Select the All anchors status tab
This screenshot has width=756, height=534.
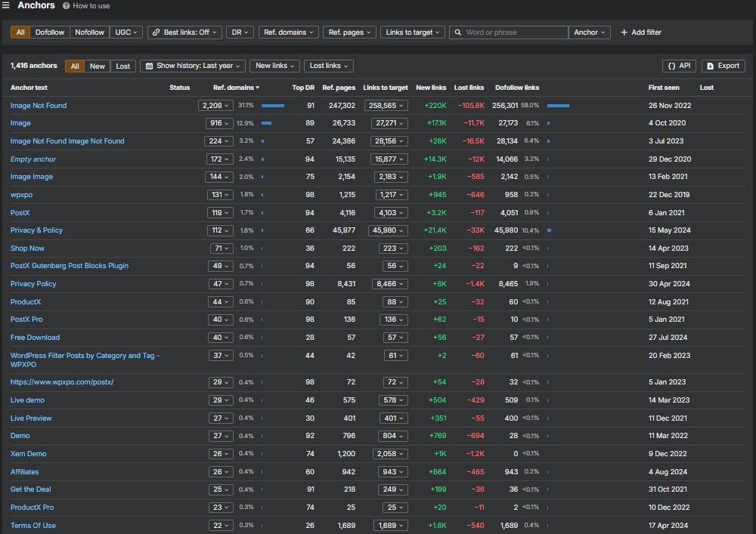(x=75, y=66)
